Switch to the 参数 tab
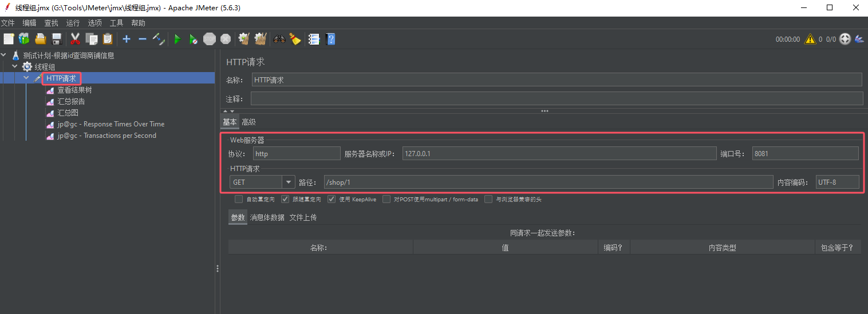Image resolution: width=868 pixels, height=314 pixels. coord(238,217)
